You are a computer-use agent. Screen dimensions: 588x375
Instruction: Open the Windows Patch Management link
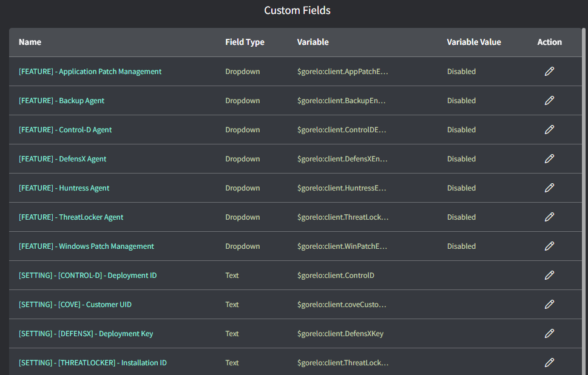(x=86, y=246)
